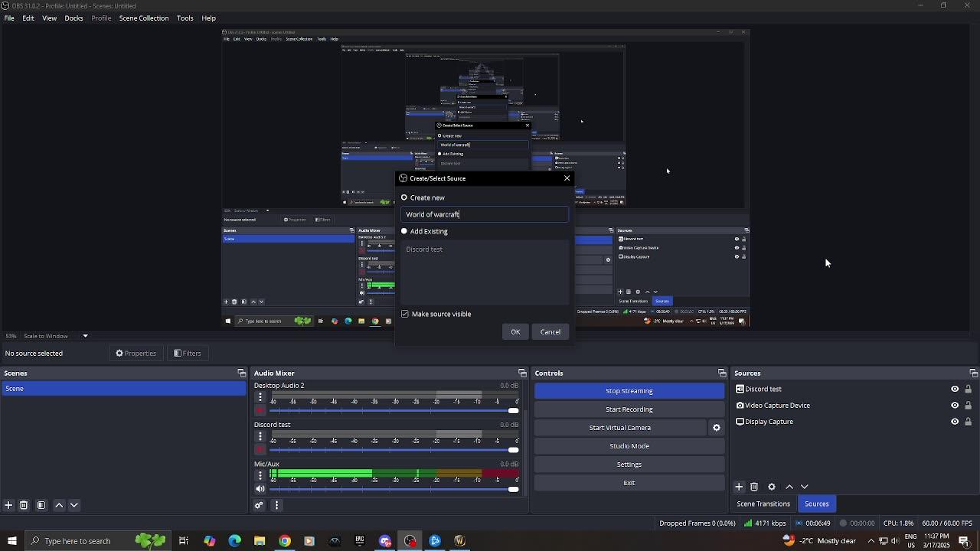This screenshot has width=980, height=551.
Task: Open the Scene Collection menu
Action: [144, 18]
